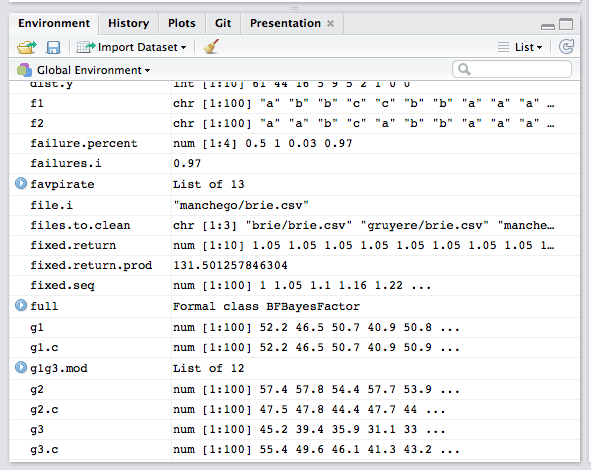Expand the g1g3.mod list object
The image size is (591, 470).
[21, 367]
